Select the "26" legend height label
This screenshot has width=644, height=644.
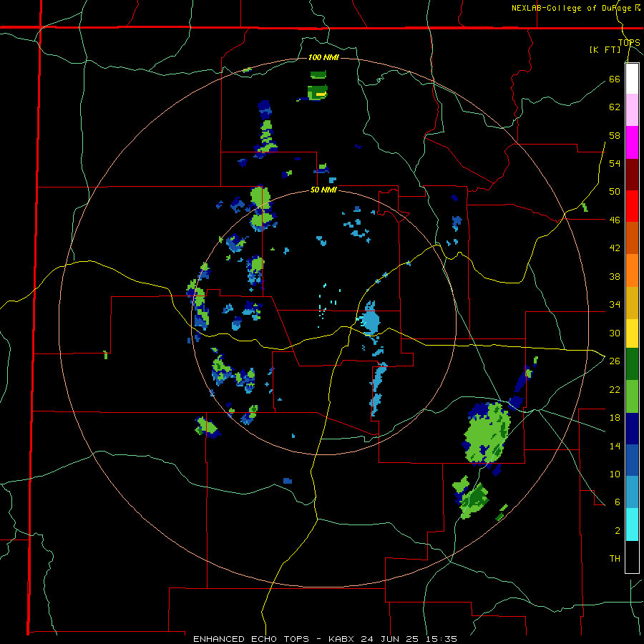coord(615,361)
